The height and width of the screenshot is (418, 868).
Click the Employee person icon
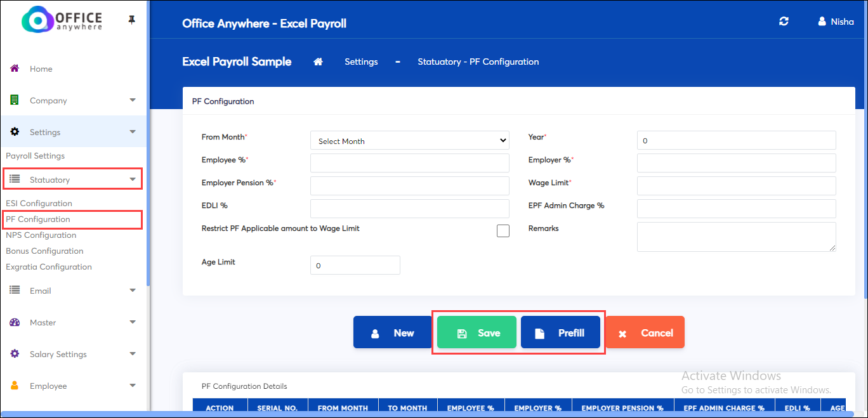pyautogui.click(x=15, y=386)
